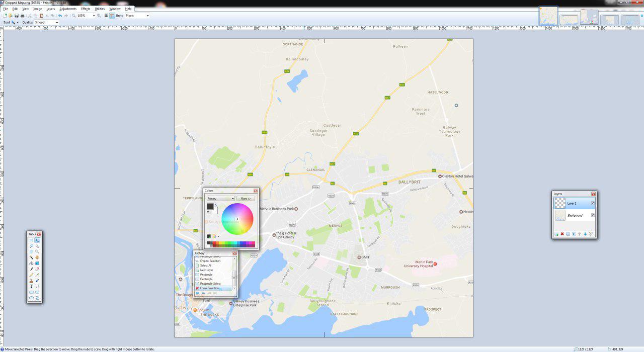Viewport: 644px width, 352px height.
Task: Open the Adjustments menu
Action: coord(68,9)
